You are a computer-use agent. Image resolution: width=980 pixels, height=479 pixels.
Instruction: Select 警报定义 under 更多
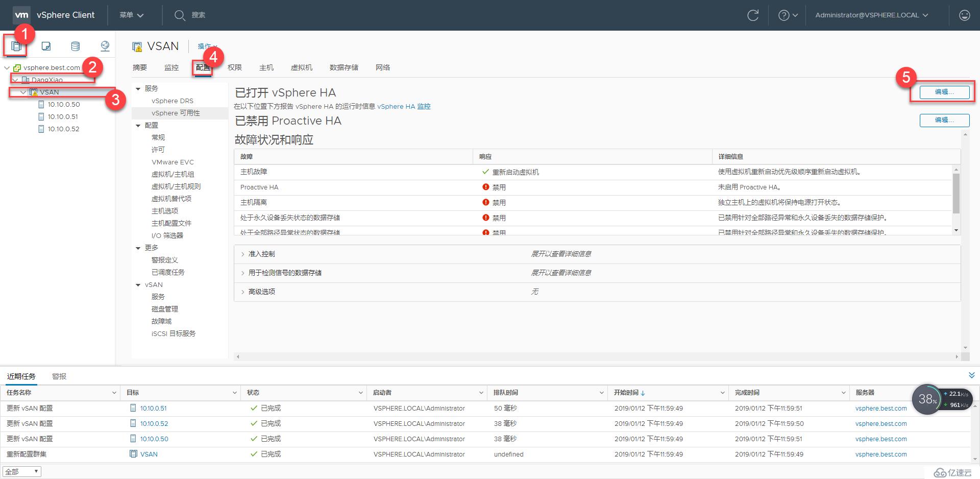[165, 260]
